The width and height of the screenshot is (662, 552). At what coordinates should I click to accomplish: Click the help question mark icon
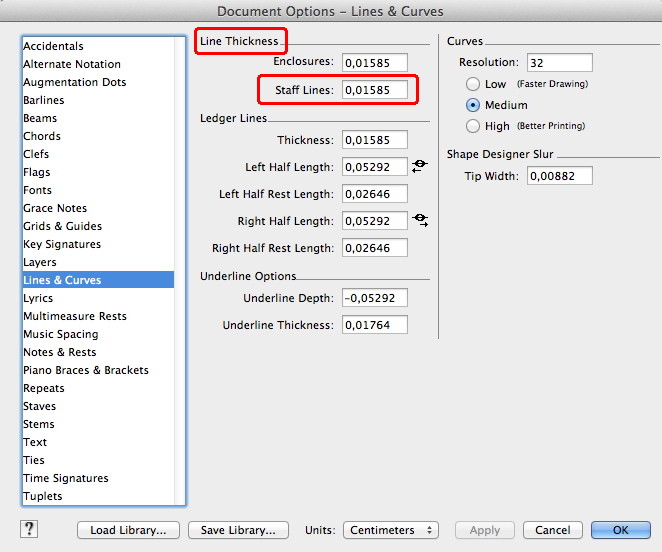[28, 529]
